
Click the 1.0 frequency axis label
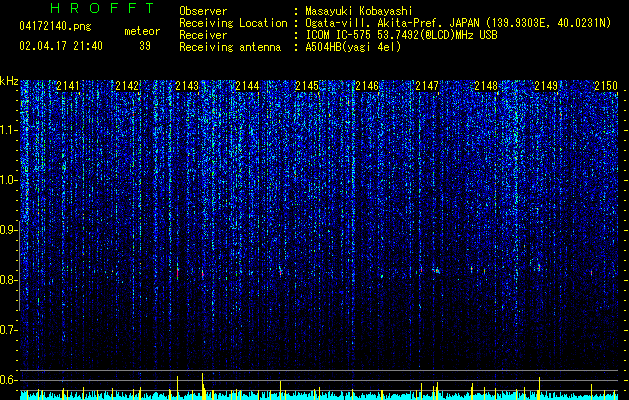pyautogui.click(x=9, y=180)
